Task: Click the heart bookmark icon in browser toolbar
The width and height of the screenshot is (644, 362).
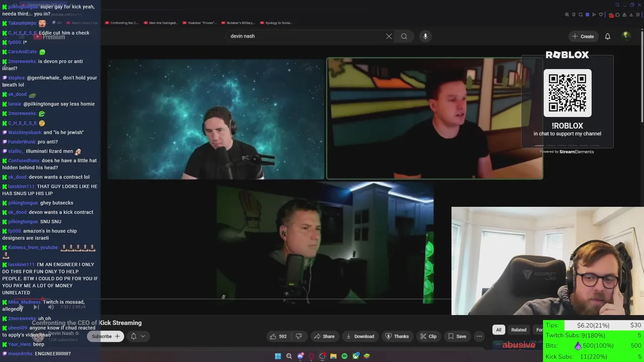Action: coord(601,15)
